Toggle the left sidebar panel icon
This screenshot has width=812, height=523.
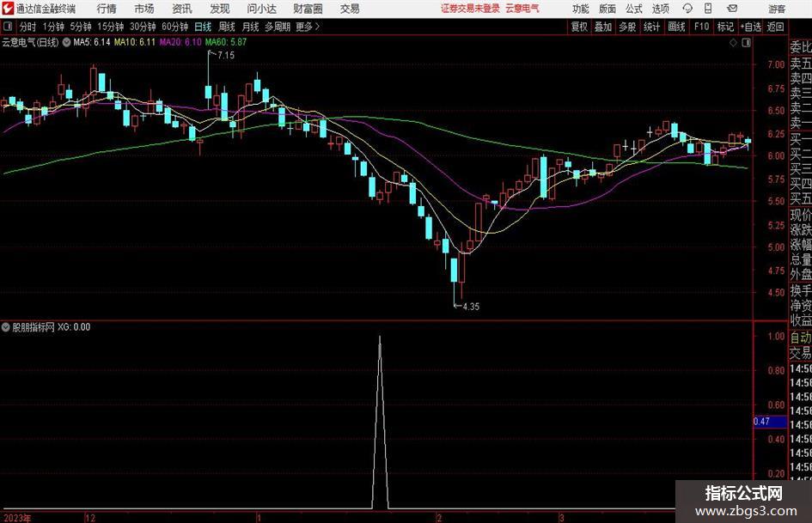click(8, 27)
